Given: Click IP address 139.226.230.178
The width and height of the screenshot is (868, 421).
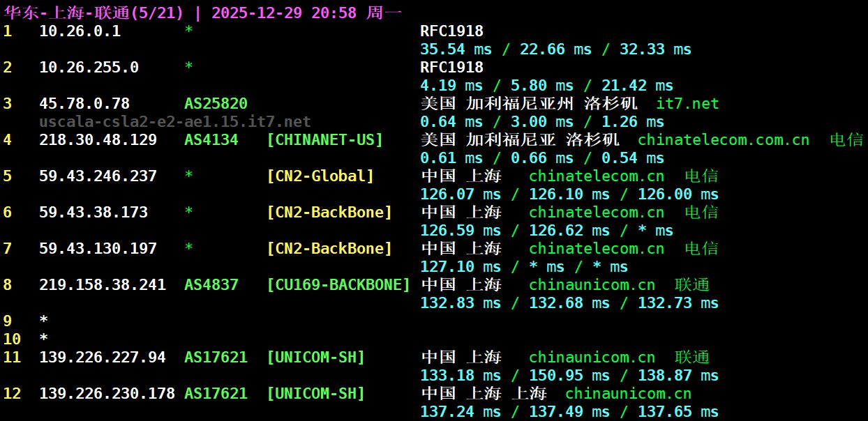Looking at the screenshot, I should (x=107, y=394).
